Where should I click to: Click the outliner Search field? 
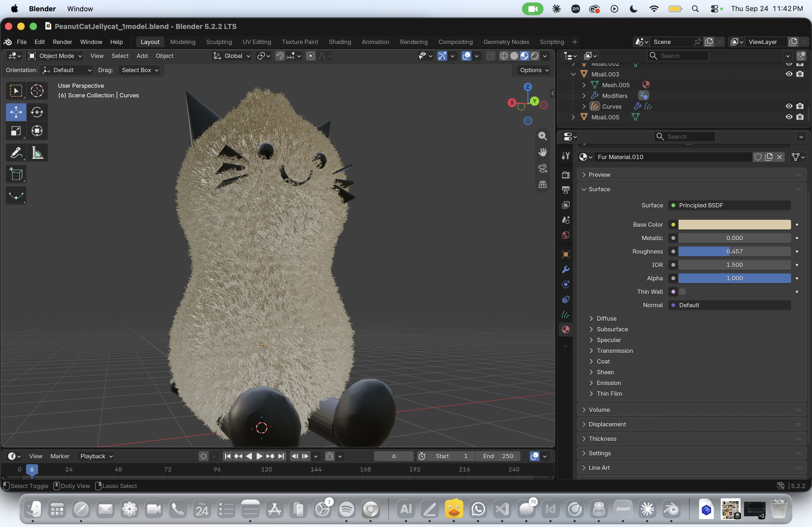tap(677, 56)
